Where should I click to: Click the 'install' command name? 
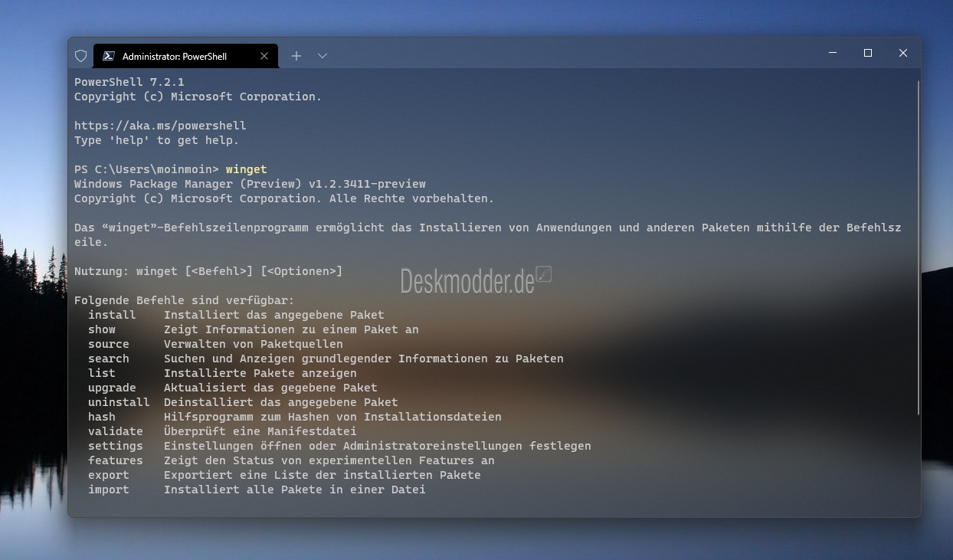pyautogui.click(x=112, y=315)
